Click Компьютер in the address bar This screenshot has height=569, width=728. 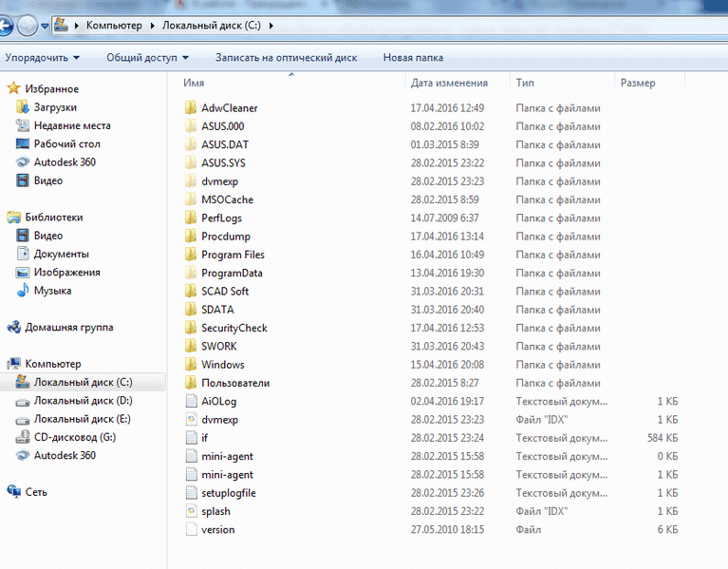pos(114,26)
